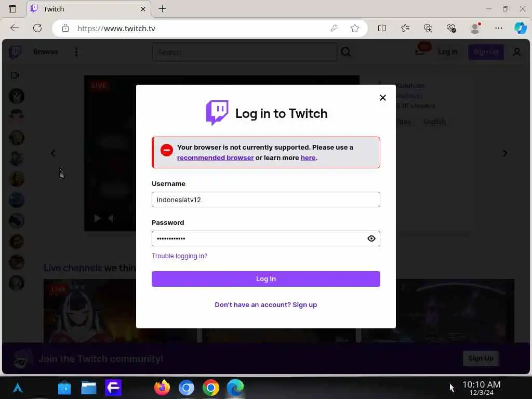Image resolution: width=532 pixels, height=399 pixels.
Task: Open the Edge Settings and more menu
Action: 498,28
